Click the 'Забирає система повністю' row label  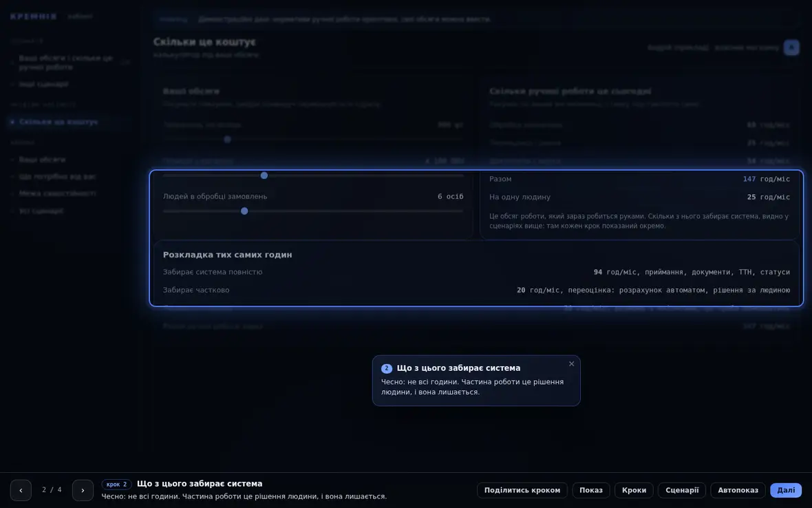coord(213,272)
